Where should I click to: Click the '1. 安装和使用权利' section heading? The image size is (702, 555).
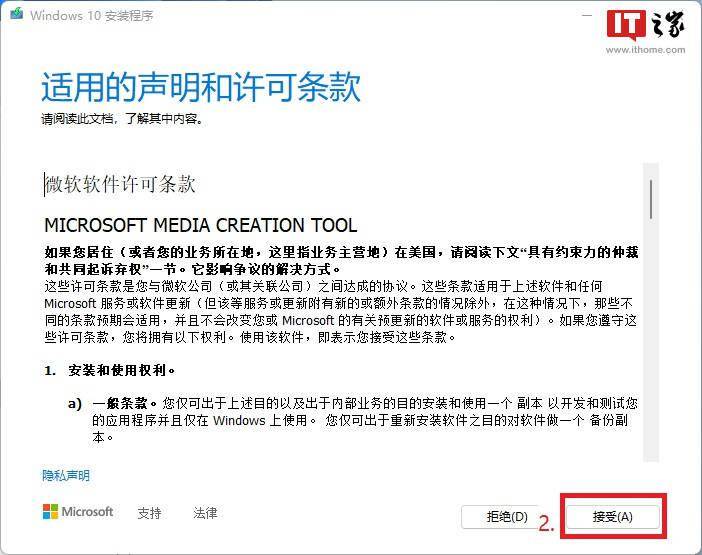[x=110, y=370]
